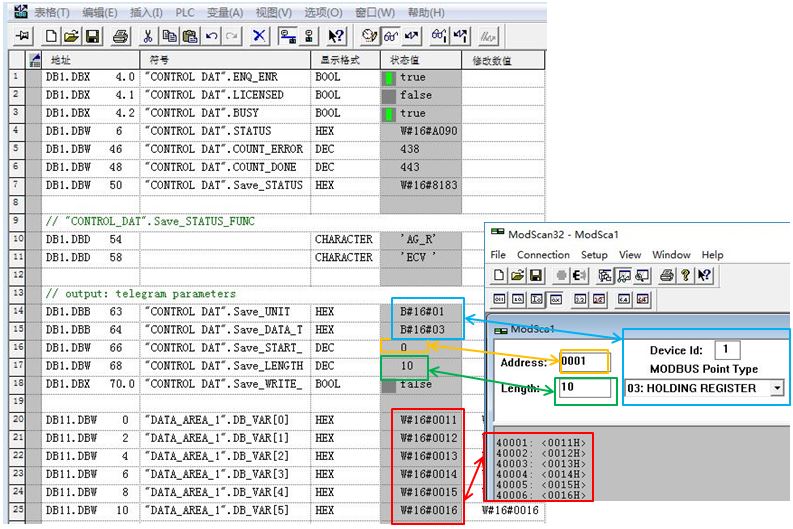The height and width of the screenshot is (529, 793).
Task: Print the variable table
Action: (x=120, y=36)
